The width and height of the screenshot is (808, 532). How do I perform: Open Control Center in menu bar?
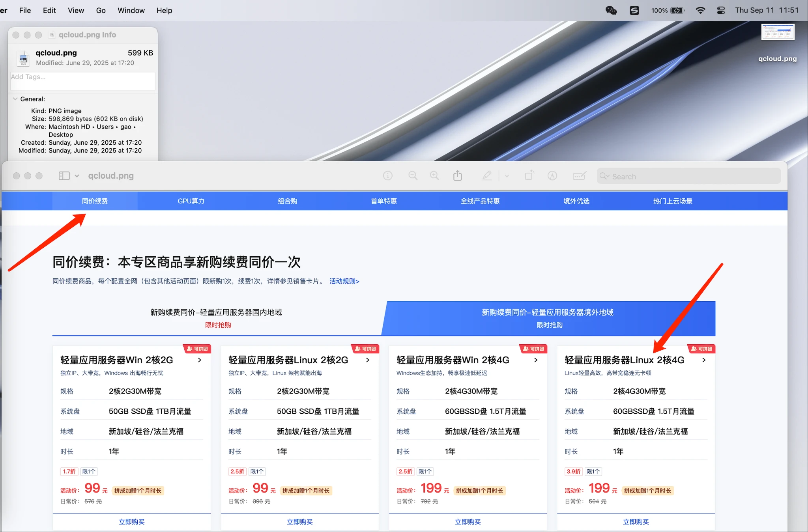click(721, 11)
